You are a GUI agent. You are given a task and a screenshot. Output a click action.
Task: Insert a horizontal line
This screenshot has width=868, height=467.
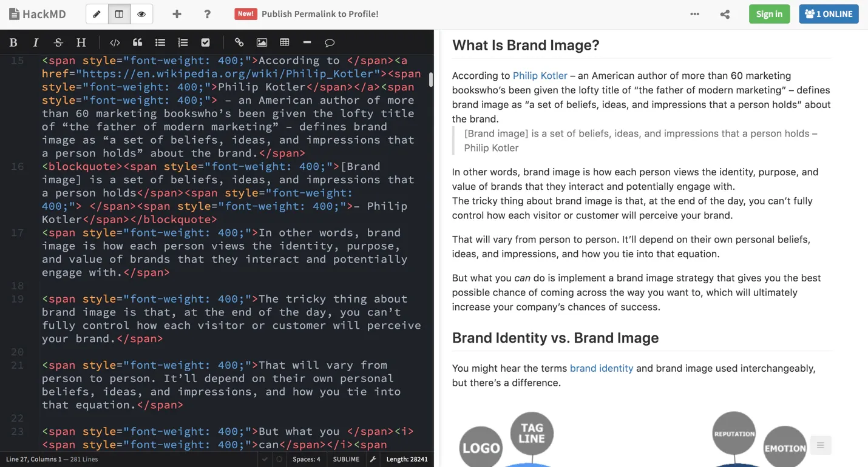point(307,42)
